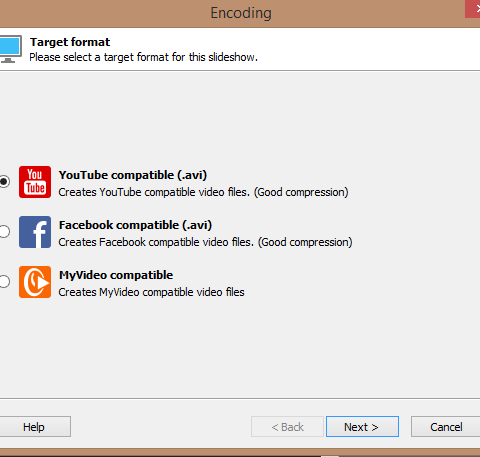Click the Facebook logo icon
The height and width of the screenshot is (457, 480).
[x=35, y=232]
